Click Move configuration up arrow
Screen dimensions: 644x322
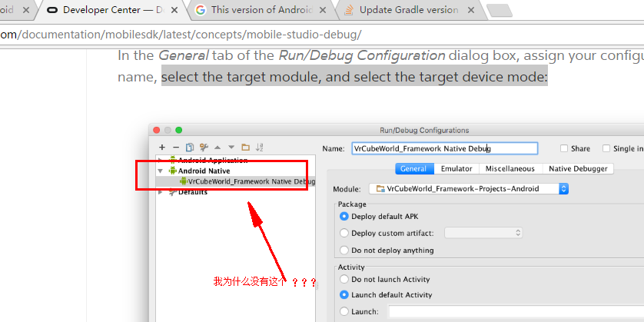tap(217, 147)
